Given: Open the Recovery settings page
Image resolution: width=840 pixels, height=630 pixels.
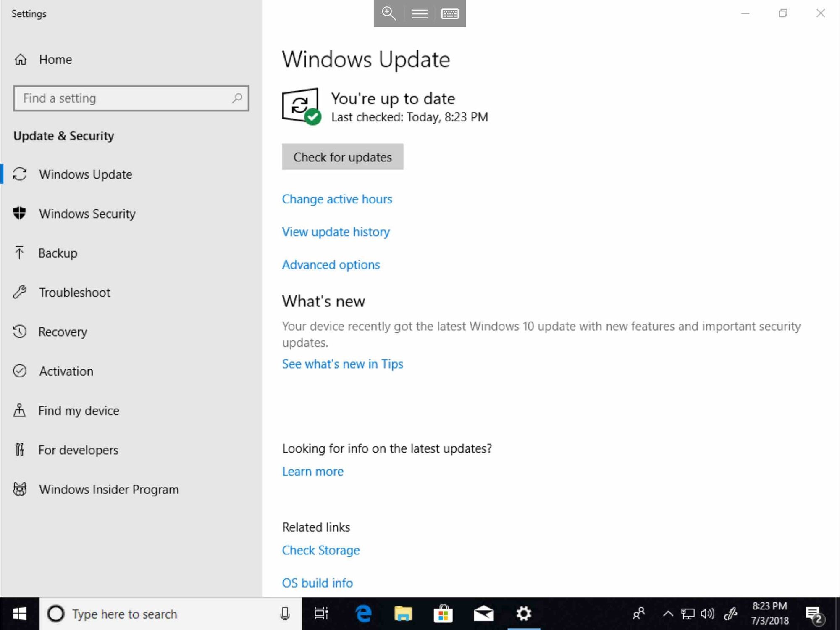Looking at the screenshot, I should pos(63,332).
